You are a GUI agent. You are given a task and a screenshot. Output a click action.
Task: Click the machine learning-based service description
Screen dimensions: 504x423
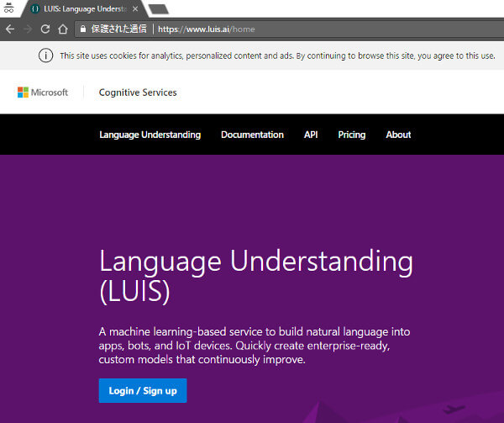(x=255, y=346)
